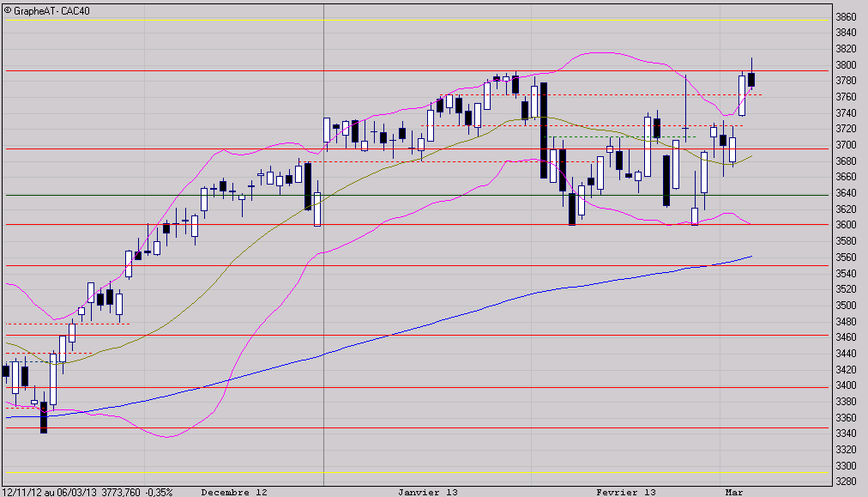The image size is (868, 497).
Task: Click the 3600 price scale label
Action: (x=846, y=225)
